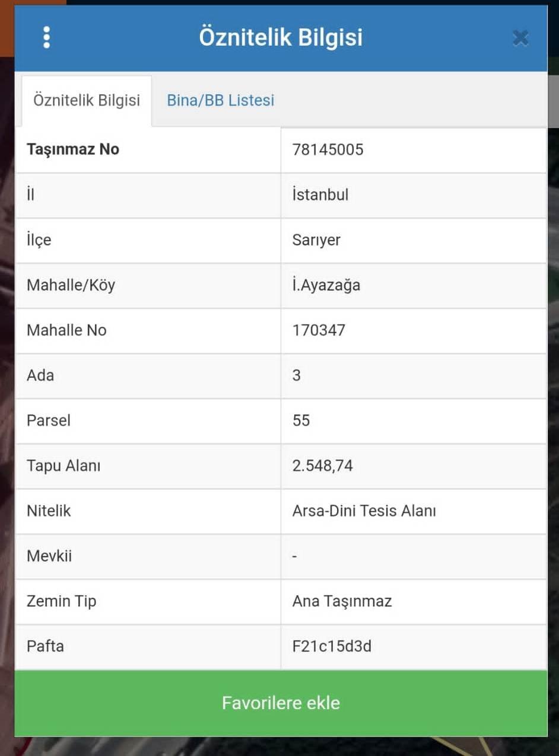Viewport: 559px width, 756px height.
Task: Select the Mahalle/Köy value İ.Ayazağa
Action: pos(326,285)
